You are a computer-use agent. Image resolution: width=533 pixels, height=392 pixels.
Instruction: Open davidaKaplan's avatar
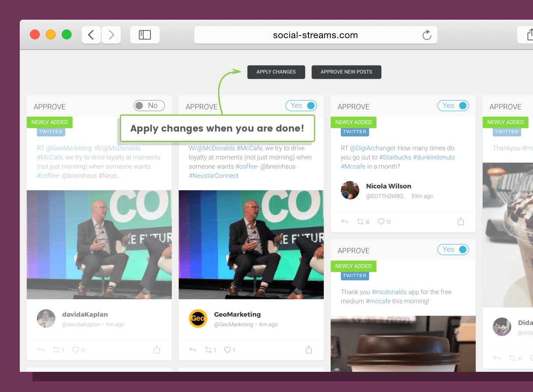point(46,319)
